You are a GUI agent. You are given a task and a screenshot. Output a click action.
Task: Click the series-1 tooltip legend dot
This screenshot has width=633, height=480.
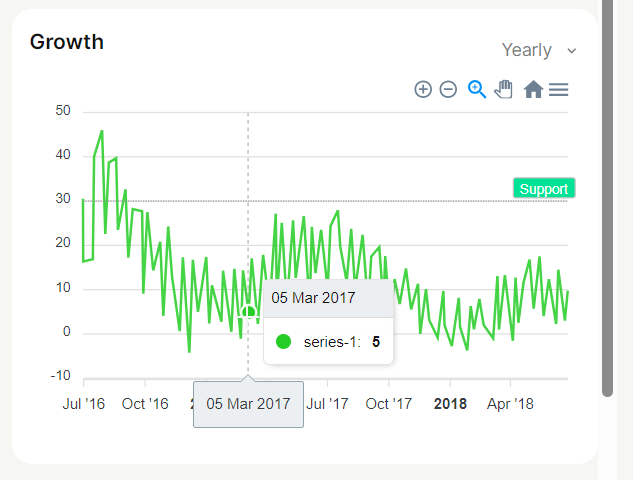point(283,342)
